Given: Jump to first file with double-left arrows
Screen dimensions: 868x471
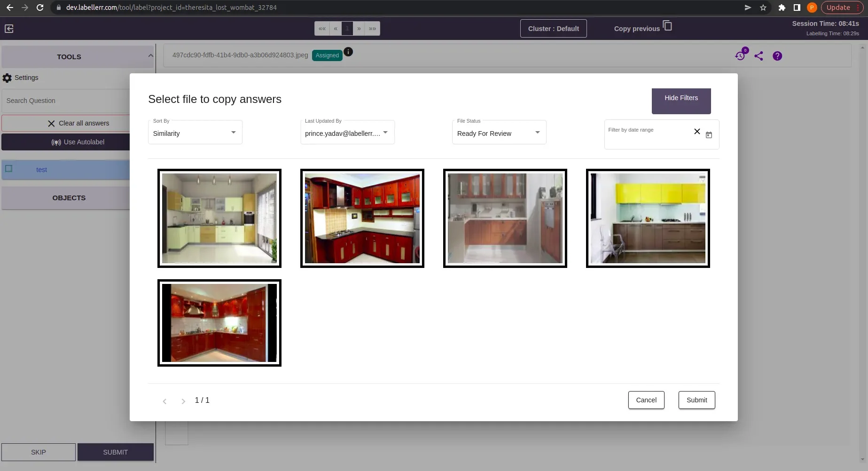Looking at the screenshot, I should [322, 29].
